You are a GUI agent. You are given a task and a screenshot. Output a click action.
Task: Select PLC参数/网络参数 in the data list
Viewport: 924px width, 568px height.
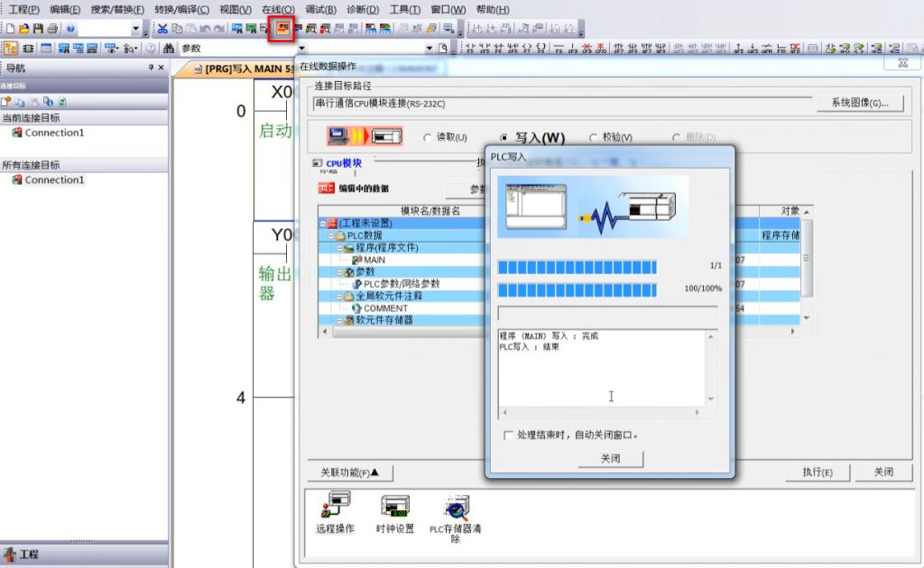[x=402, y=284]
